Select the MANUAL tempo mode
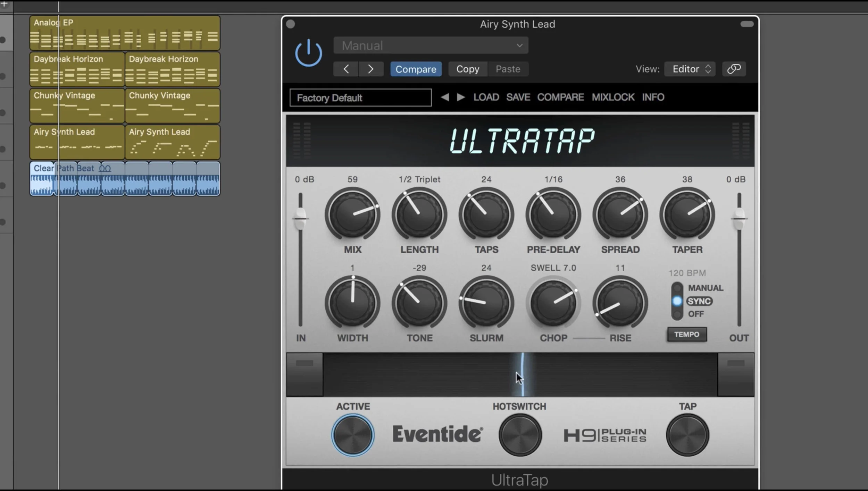 [x=705, y=288]
